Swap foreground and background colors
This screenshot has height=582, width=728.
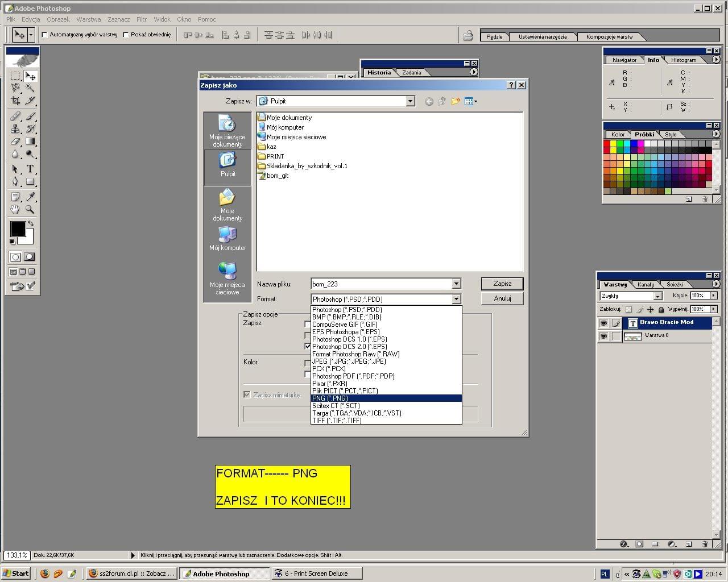(31, 224)
